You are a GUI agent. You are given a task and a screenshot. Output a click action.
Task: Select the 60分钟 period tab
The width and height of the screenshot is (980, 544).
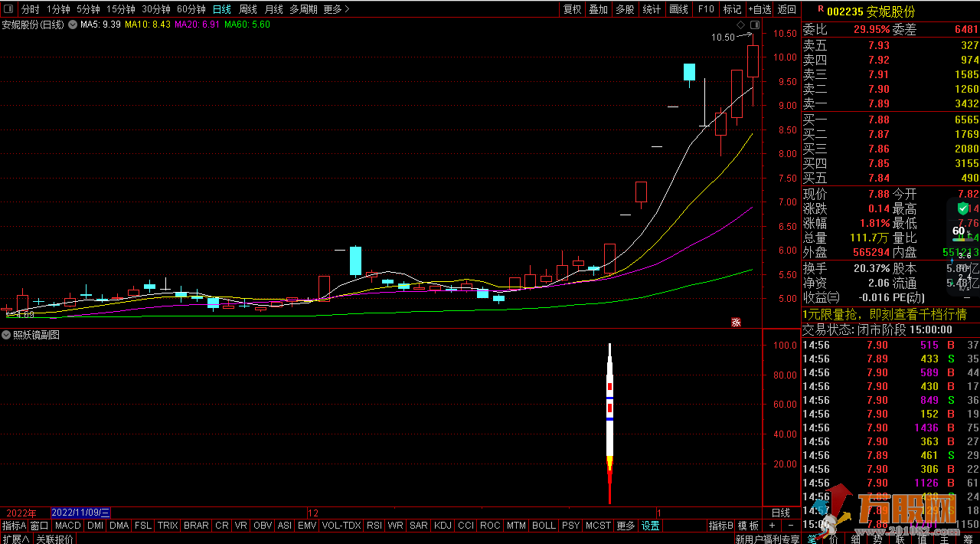(191, 9)
